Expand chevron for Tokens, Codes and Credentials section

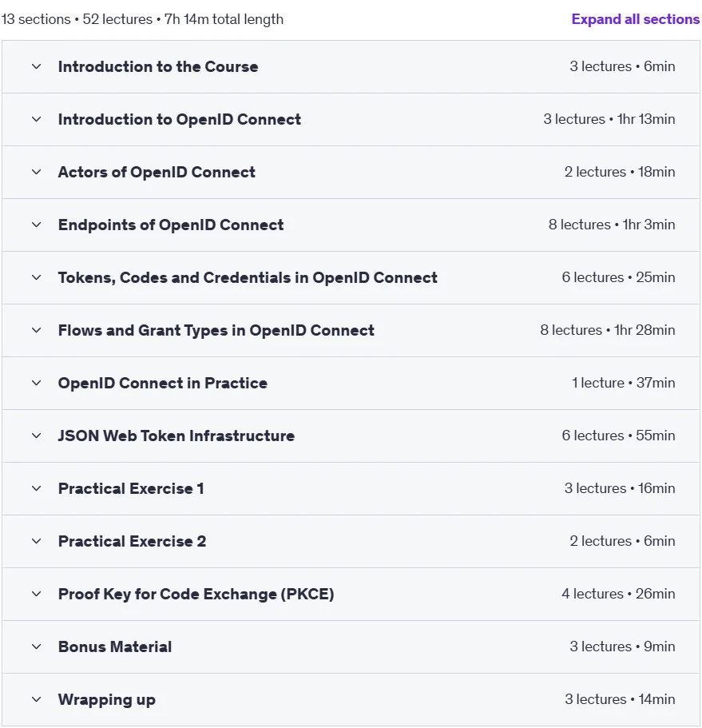[x=36, y=277]
